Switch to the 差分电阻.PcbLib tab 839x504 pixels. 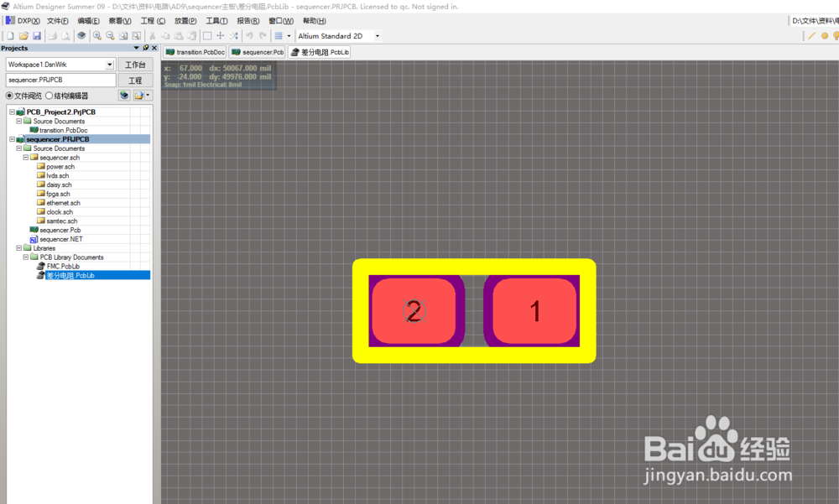coord(320,52)
